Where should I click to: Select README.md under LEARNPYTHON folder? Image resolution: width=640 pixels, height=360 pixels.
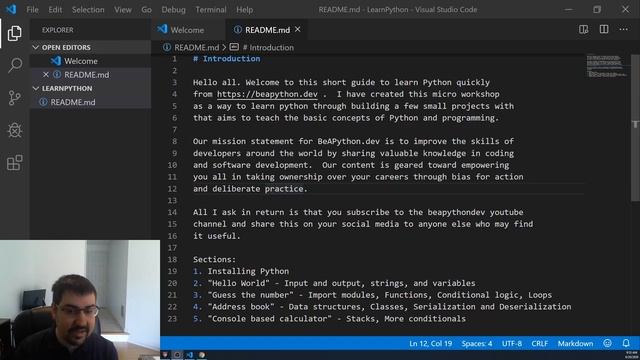(90, 102)
